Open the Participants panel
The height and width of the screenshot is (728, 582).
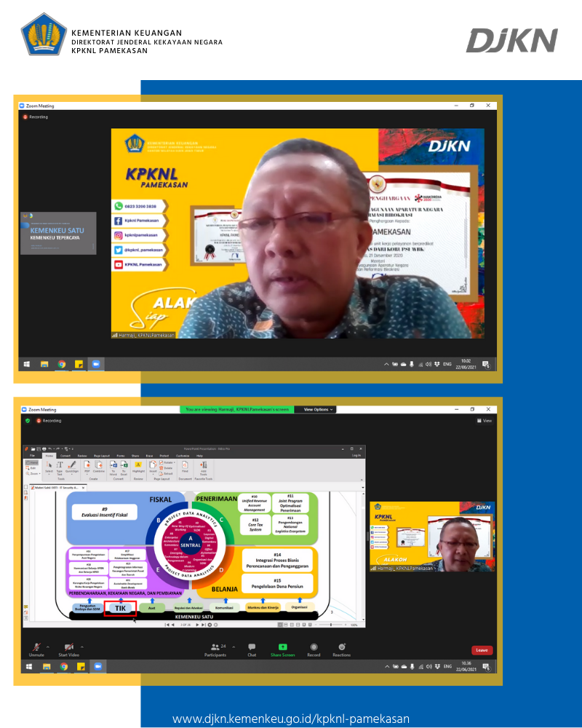[x=215, y=647]
